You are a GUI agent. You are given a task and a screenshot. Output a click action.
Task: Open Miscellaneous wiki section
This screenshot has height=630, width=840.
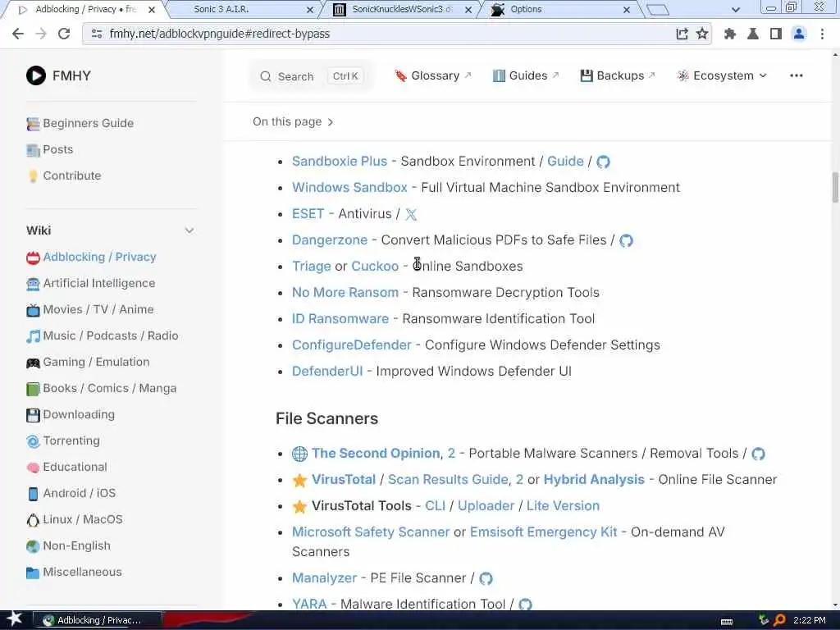click(x=73, y=572)
